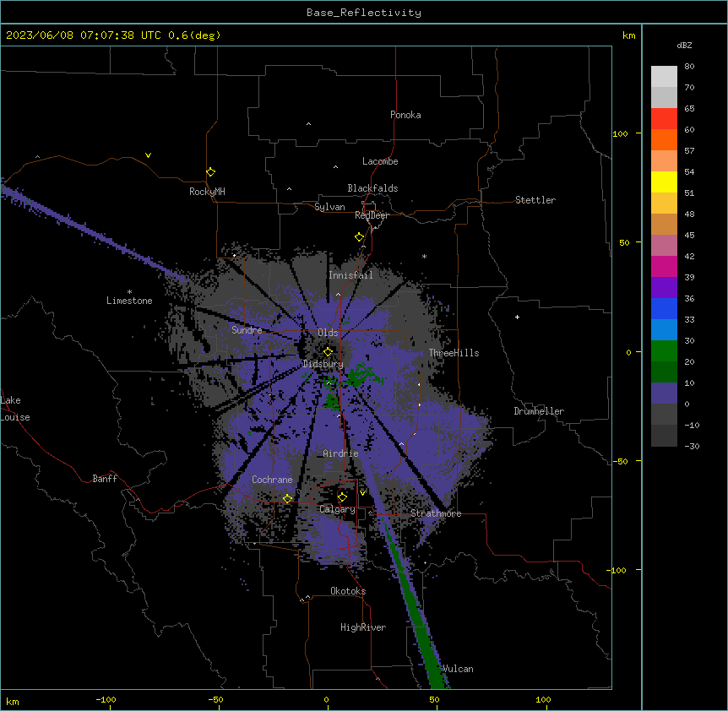This screenshot has width=728, height=711.
Task: Click the Sundre town label
Action: [247, 330]
